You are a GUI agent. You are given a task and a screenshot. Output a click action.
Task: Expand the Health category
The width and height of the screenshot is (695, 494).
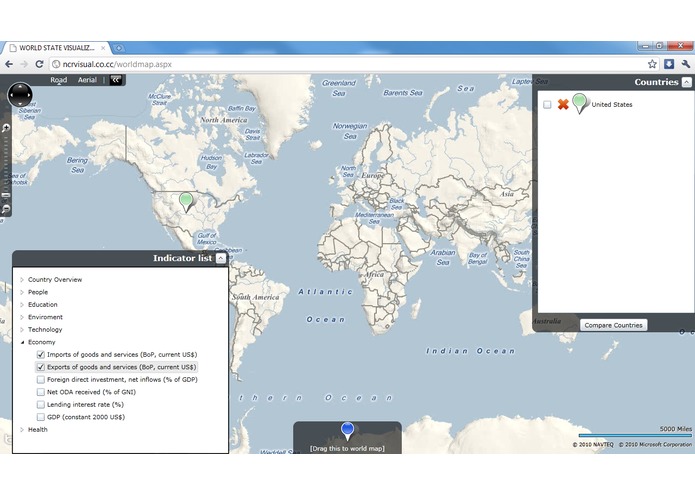[22, 429]
